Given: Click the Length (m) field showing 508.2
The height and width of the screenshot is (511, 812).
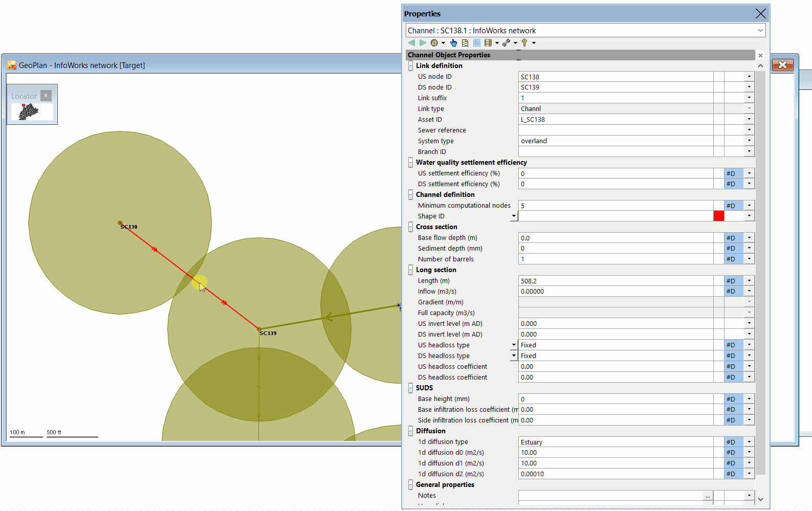Looking at the screenshot, I should point(616,281).
